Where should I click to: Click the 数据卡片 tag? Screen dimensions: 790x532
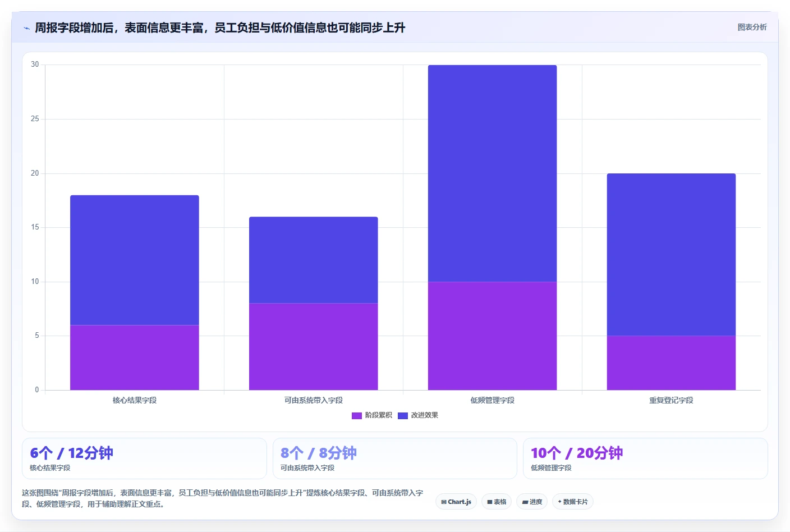click(573, 502)
